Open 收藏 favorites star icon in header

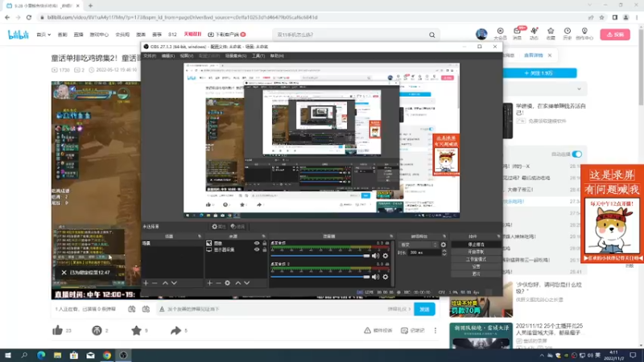click(551, 34)
